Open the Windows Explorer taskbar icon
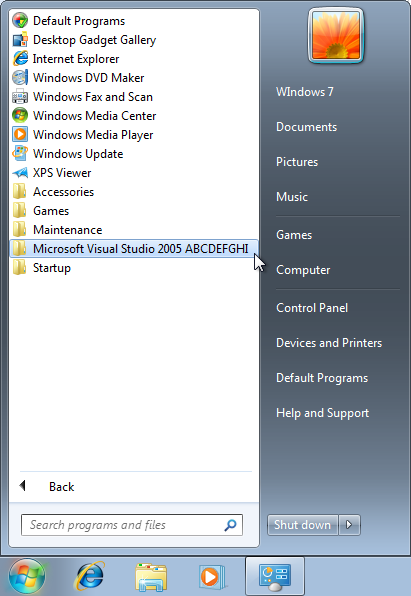The image size is (411, 596). tap(151, 577)
